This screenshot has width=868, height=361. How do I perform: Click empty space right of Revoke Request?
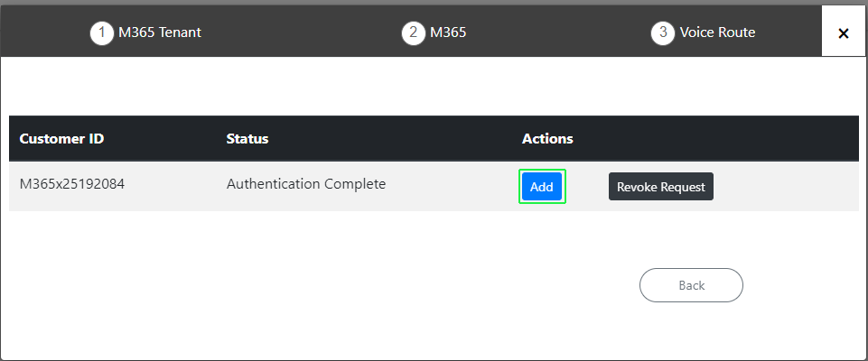[786, 186]
